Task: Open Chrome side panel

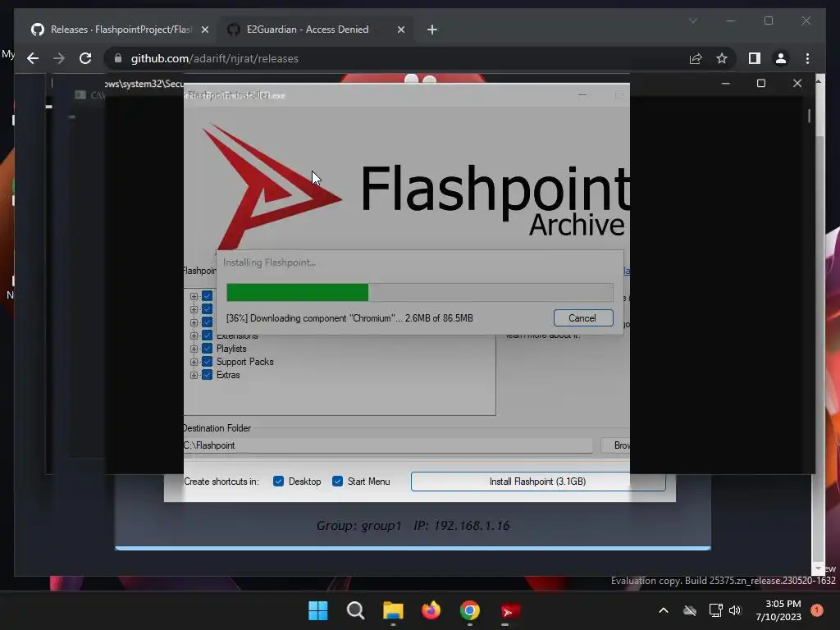Action: pyautogui.click(x=755, y=58)
